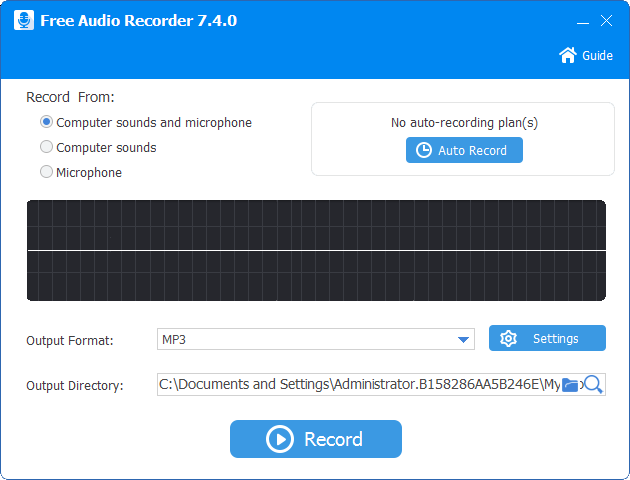Select the Microphone recording source
This screenshot has height=480, width=630.
tap(46, 172)
